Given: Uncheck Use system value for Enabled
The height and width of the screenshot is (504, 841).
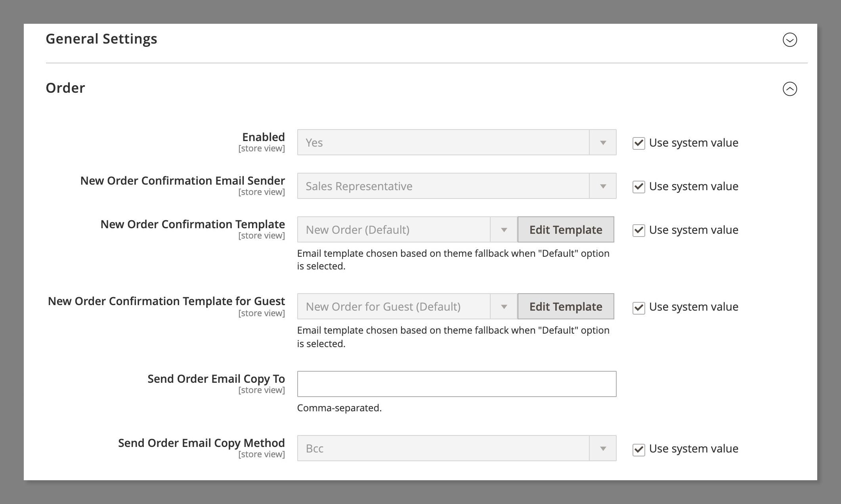Looking at the screenshot, I should click(x=638, y=143).
